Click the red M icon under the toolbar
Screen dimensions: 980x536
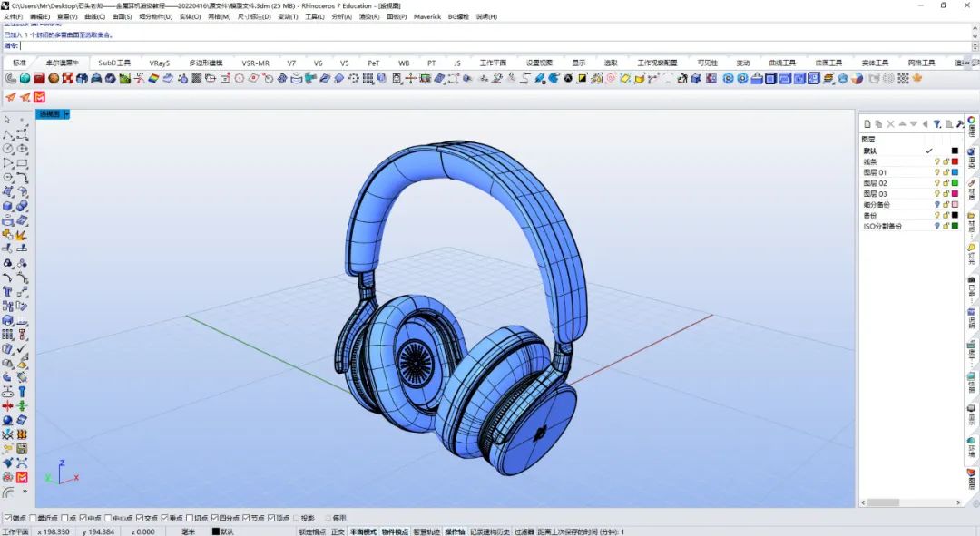coord(39,97)
